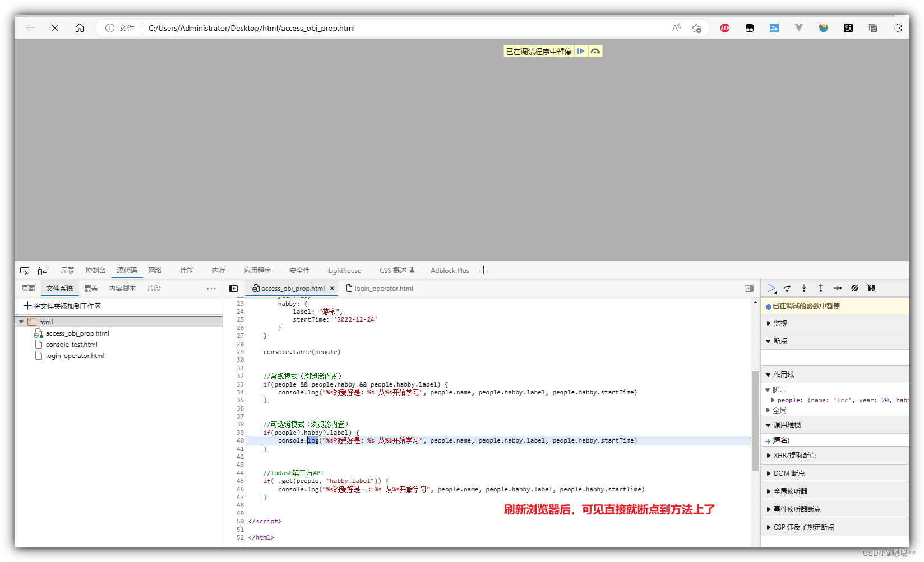This screenshot has width=924, height=562.
Task: Open 片段 navigator tab
Action: click(154, 289)
